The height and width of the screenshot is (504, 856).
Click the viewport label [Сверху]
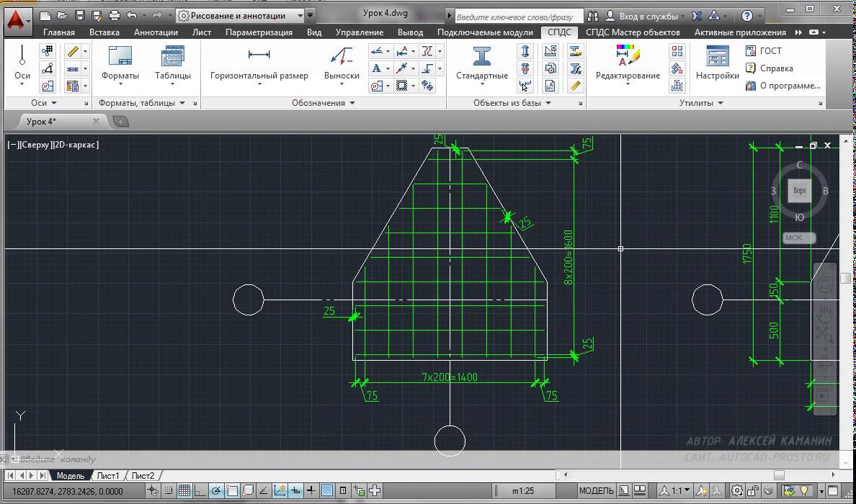tap(36, 145)
